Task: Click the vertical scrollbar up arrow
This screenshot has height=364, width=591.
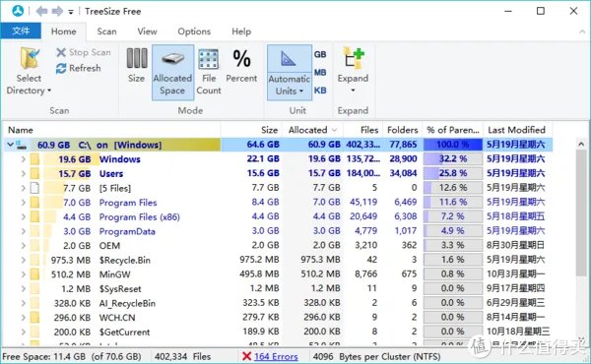Action: tap(581, 145)
